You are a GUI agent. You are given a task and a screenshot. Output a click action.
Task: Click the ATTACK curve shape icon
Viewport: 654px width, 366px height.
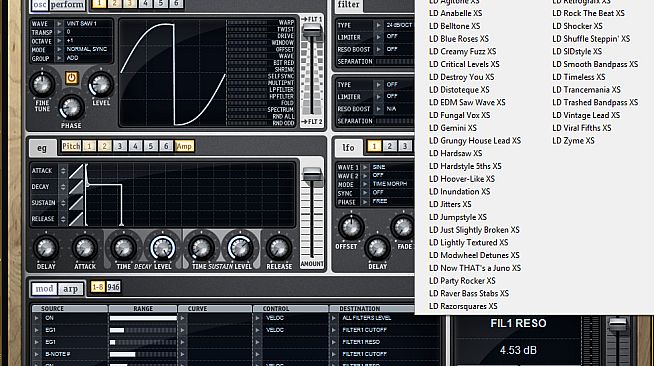(76, 171)
